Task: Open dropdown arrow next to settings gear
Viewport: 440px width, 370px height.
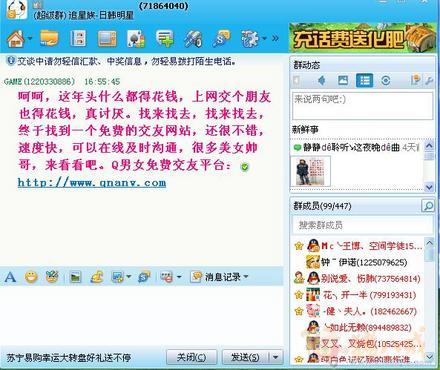Action: [264, 39]
